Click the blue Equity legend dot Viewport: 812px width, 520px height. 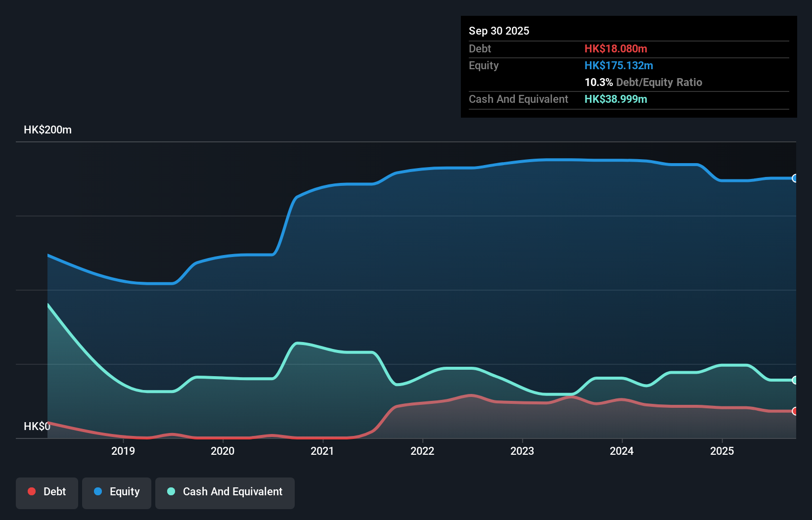[98, 491]
